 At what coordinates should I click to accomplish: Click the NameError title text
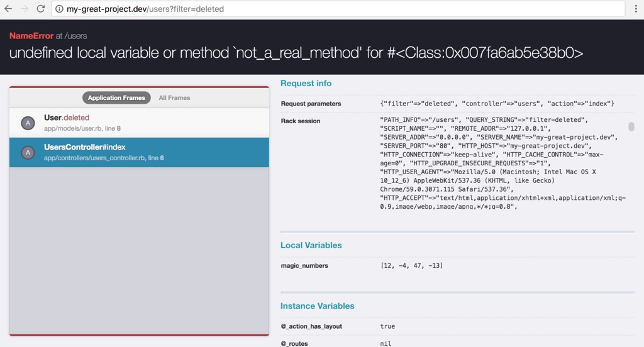pos(31,36)
